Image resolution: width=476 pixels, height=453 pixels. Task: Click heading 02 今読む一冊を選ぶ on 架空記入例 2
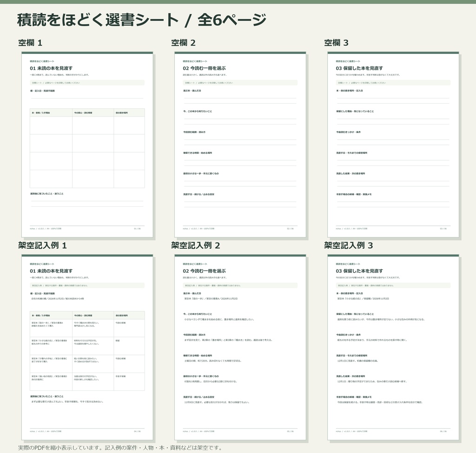[x=204, y=271]
